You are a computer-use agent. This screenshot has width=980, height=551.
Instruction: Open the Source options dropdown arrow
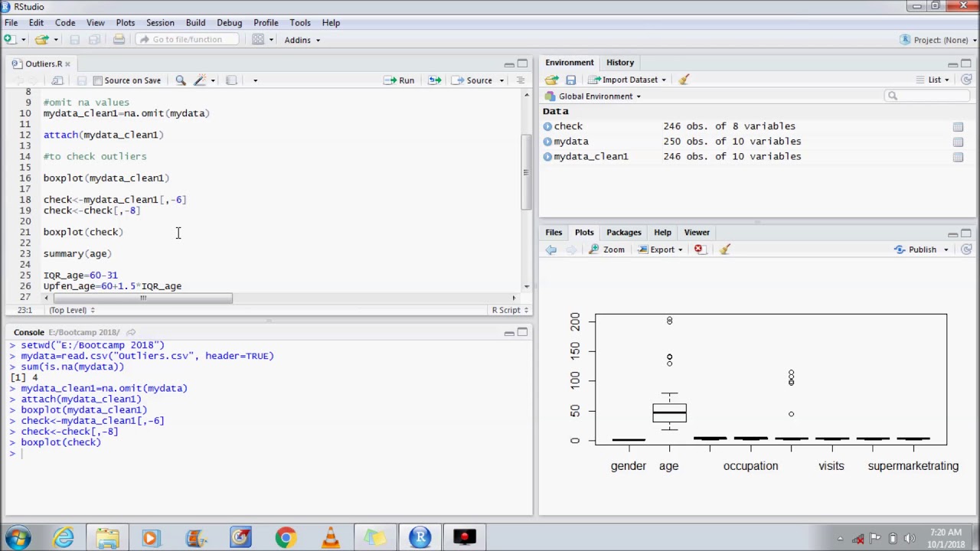(x=501, y=80)
